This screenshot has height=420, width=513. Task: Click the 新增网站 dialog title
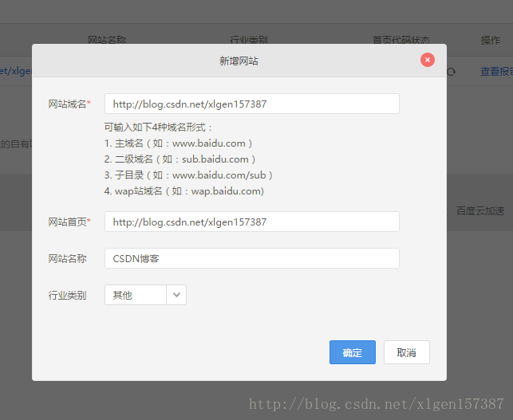239,61
